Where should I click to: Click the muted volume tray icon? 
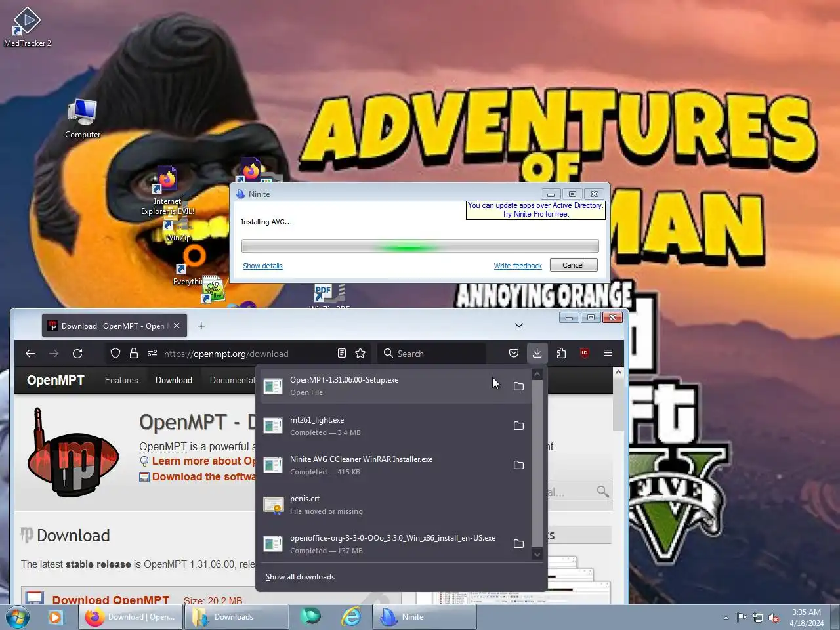coord(774,618)
